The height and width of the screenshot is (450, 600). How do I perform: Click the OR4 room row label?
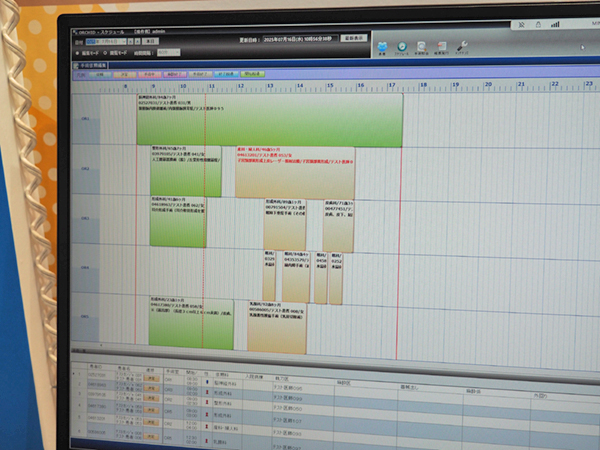(x=85, y=268)
